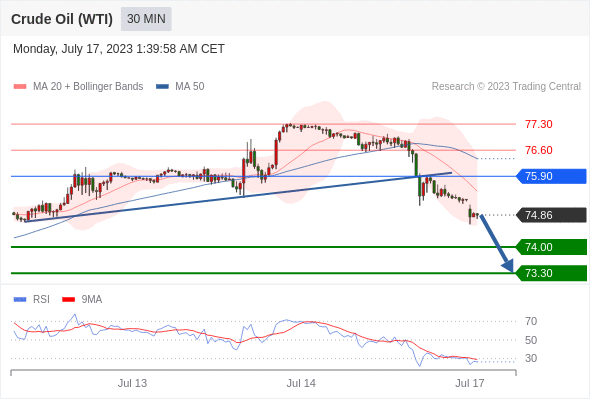
Task: Click the blue 75.90 pivot price tag
Action: coord(551,176)
